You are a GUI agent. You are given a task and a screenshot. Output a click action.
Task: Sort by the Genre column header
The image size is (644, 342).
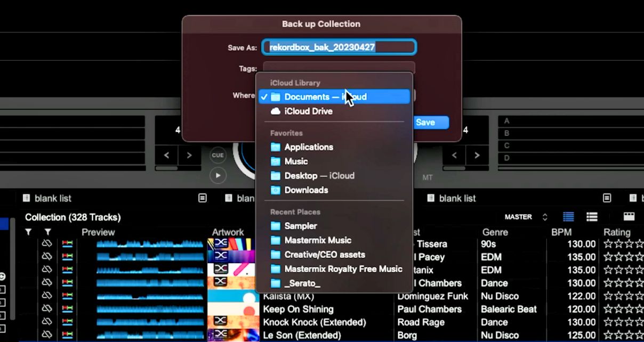[495, 232]
